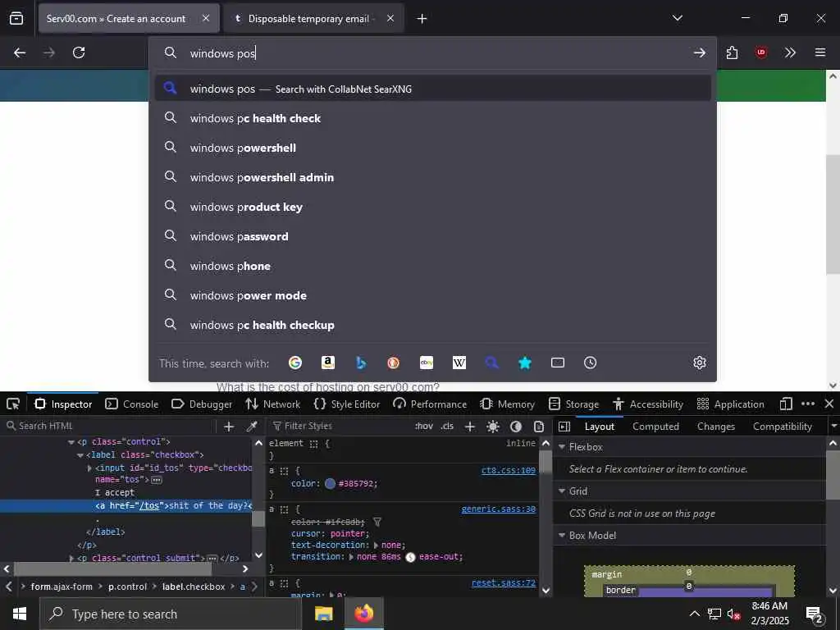This screenshot has width=840, height=630.
Task: Click color swatch for #385792
Action: point(330,483)
